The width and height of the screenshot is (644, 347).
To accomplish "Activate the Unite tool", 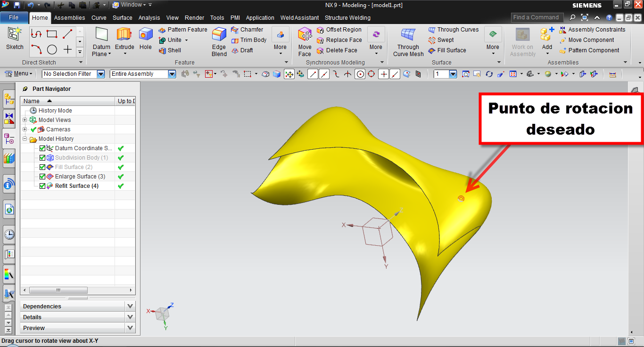I will (x=170, y=40).
